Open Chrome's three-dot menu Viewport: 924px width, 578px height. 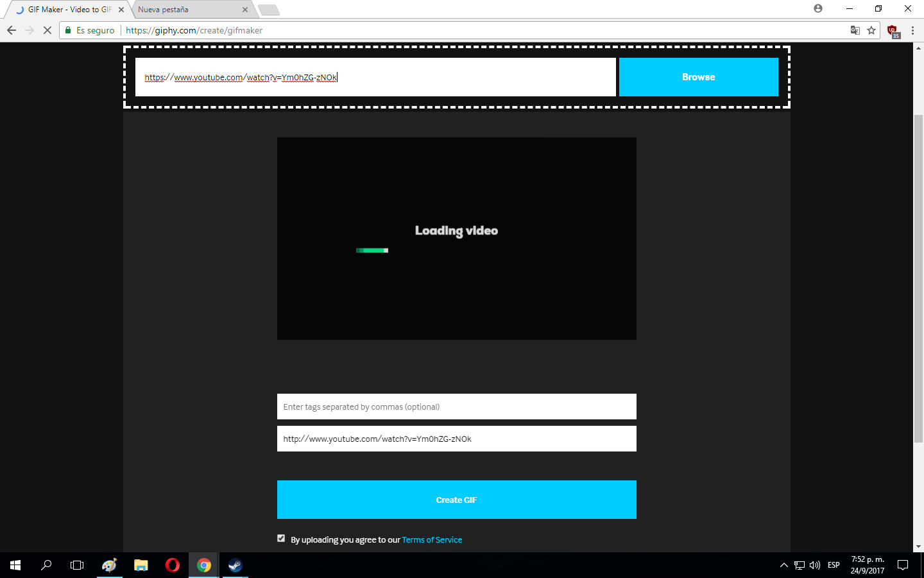912,30
